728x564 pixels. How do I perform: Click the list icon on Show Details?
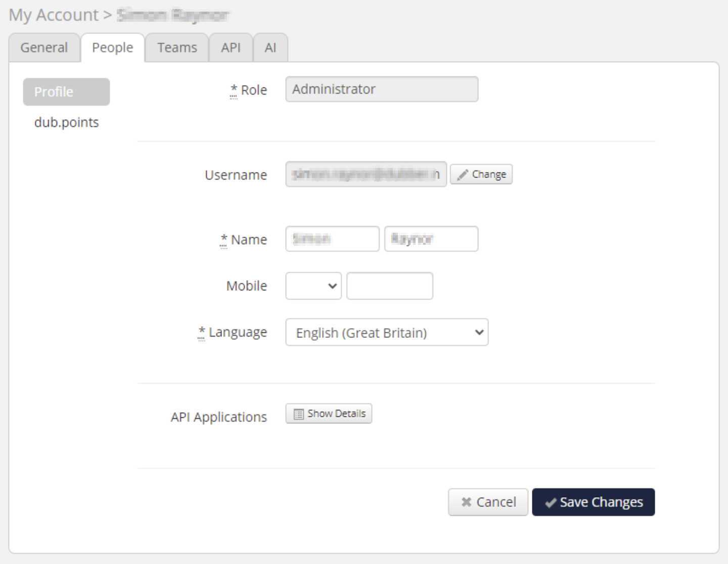tap(299, 414)
